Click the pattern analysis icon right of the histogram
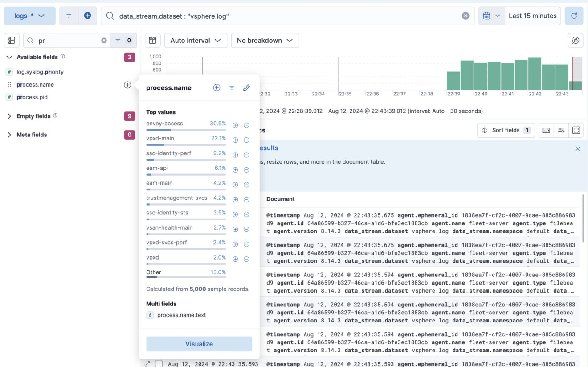The width and height of the screenshot is (588, 367). (575, 40)
